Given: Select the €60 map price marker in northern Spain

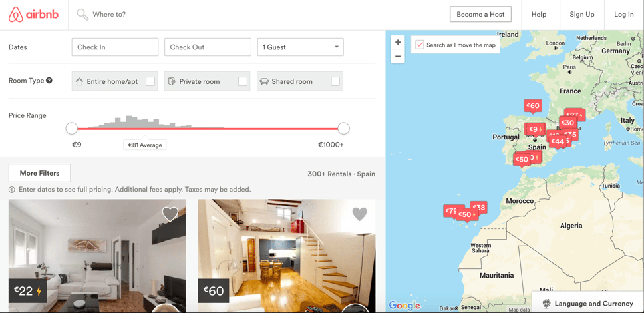Looking at the screenshot, I should pos(533,105).
